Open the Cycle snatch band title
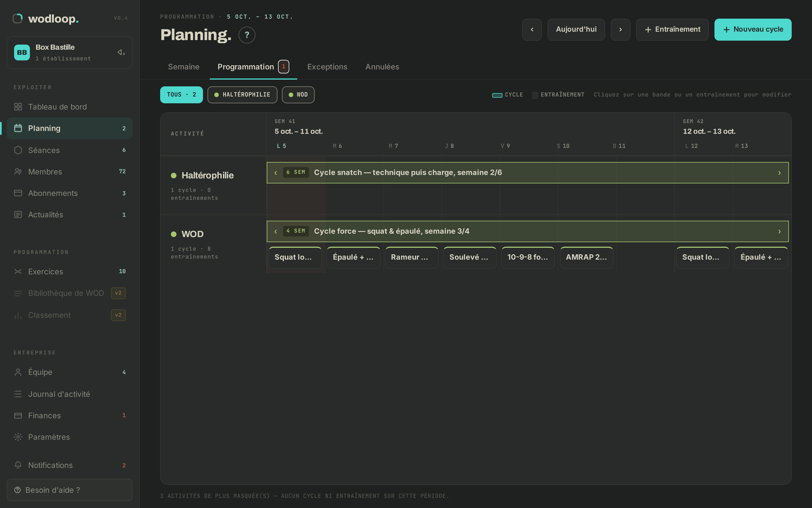 pos(408,173)
